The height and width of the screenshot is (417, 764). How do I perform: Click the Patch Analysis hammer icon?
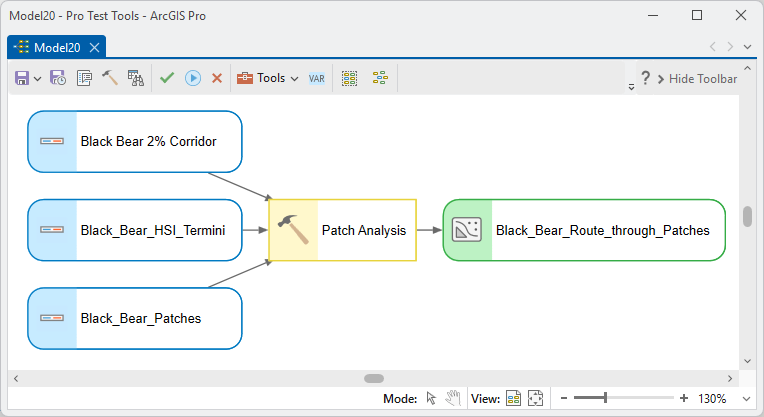tap(293, 229)
